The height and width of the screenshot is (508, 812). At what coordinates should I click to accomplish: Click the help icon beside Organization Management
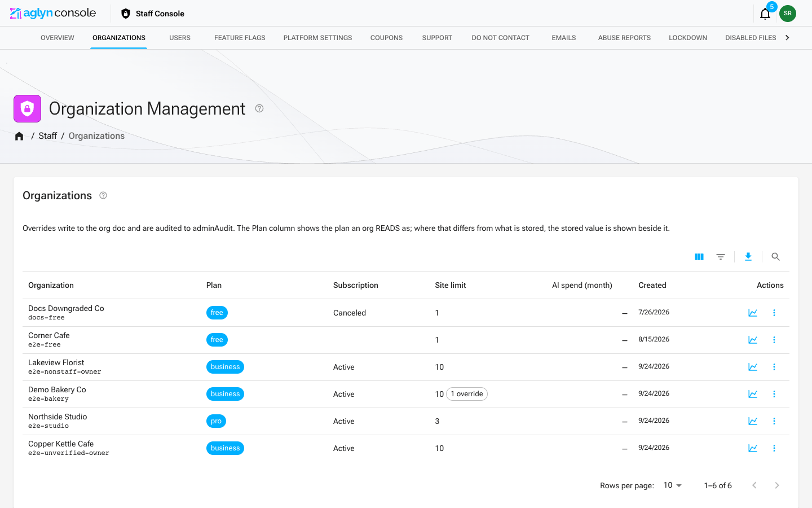[x=259, y=108]
